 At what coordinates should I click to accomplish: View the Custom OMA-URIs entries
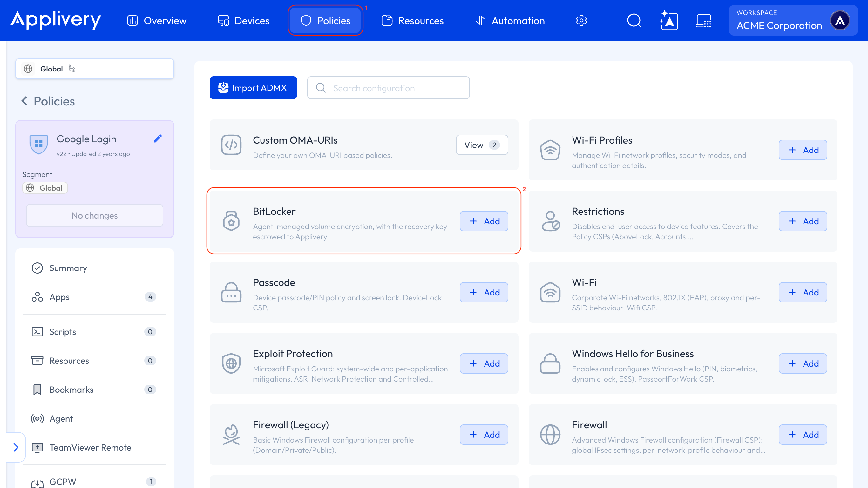(x=482, y=145)
